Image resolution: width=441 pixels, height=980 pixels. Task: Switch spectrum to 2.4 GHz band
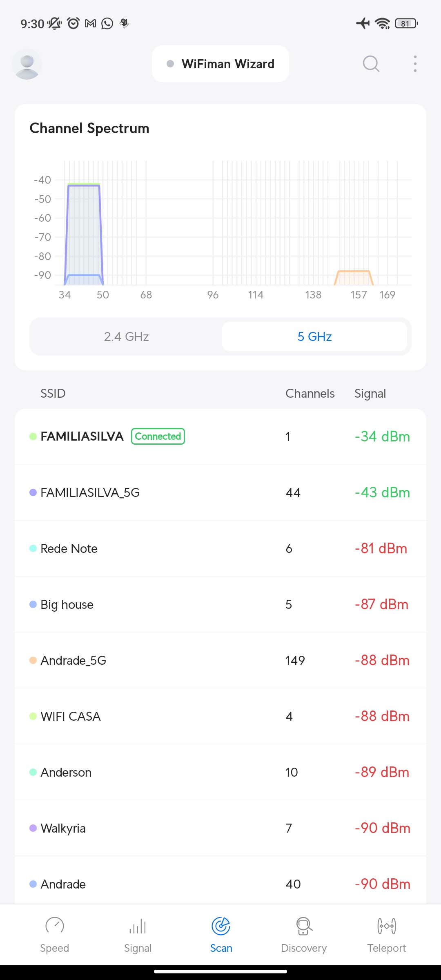click(x=126, y=336)
